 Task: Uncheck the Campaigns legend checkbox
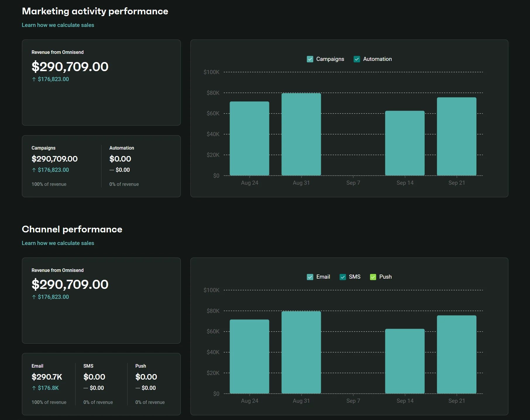(x=310, y=59)
